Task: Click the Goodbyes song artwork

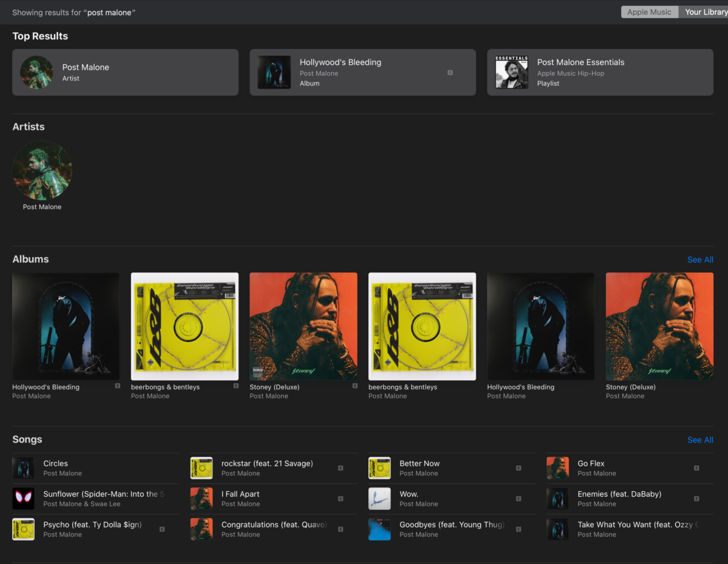Action: coord(379,529)
